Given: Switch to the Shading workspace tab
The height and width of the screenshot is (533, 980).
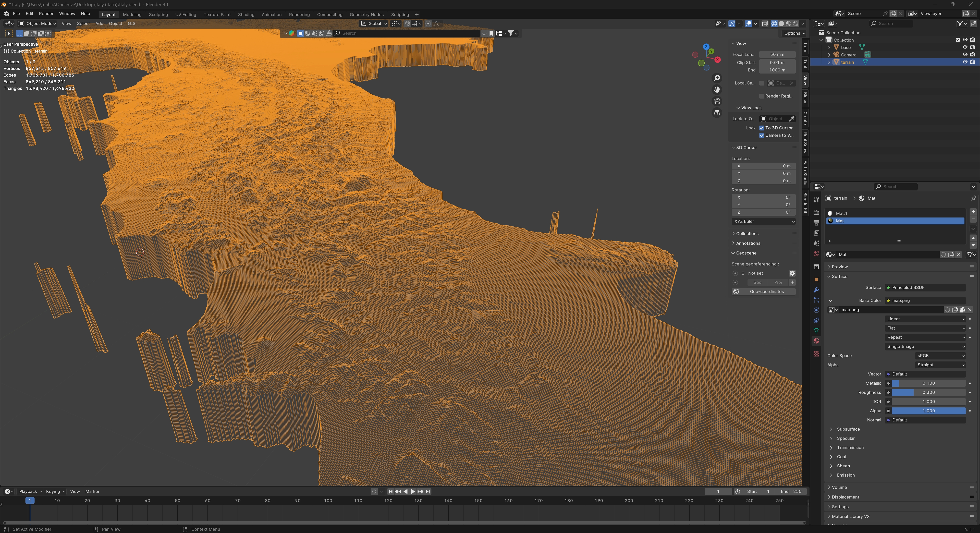Looking at the screenshot, I should coord(246,15).
